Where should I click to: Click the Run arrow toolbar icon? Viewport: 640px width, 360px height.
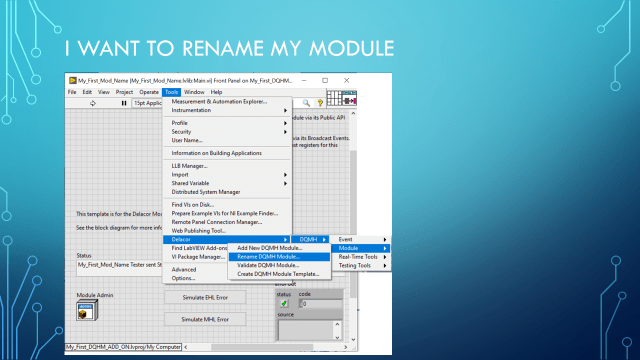(x=93, y=103)
